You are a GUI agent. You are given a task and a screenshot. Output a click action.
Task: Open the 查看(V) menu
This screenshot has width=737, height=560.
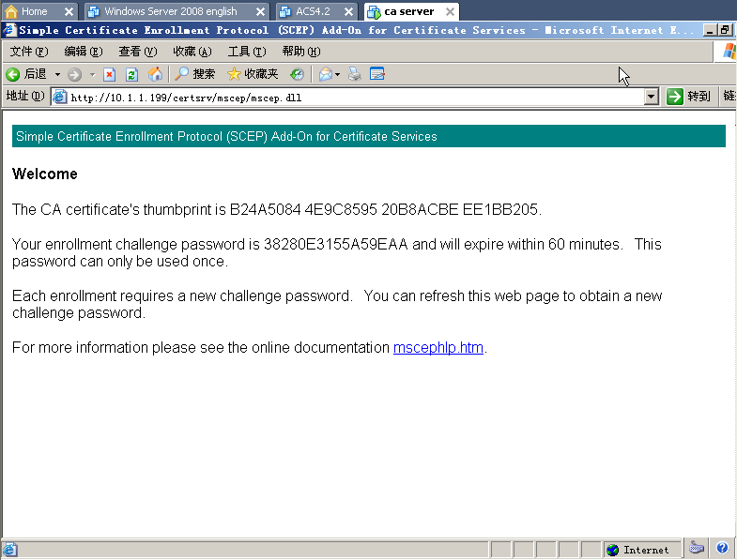point(138,52)
